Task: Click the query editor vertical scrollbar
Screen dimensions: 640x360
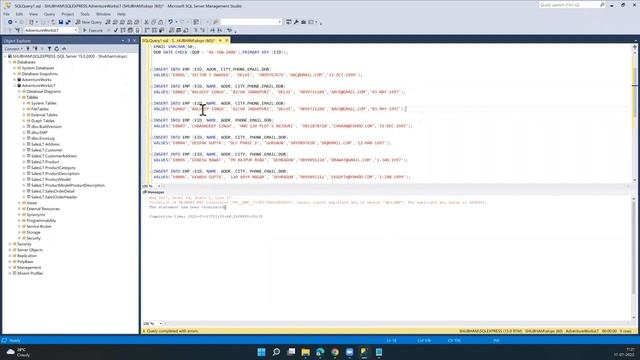Action: pyautogui.click(x=634, y=113)
